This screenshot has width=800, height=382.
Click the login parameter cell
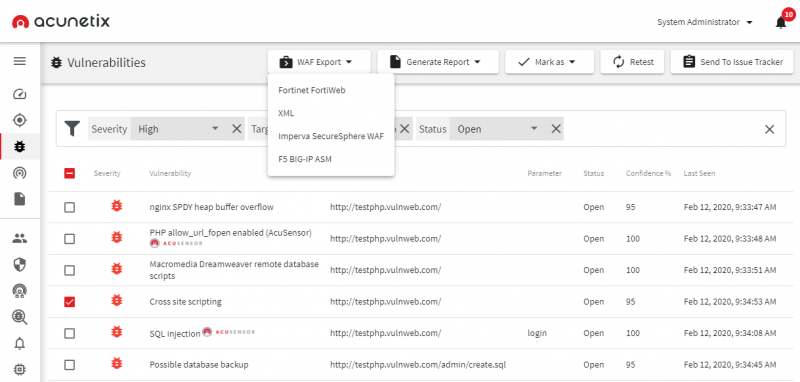coord(537,334)
